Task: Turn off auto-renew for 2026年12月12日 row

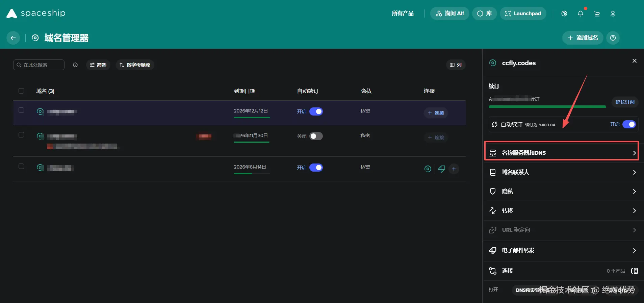Action: point(316,111)
